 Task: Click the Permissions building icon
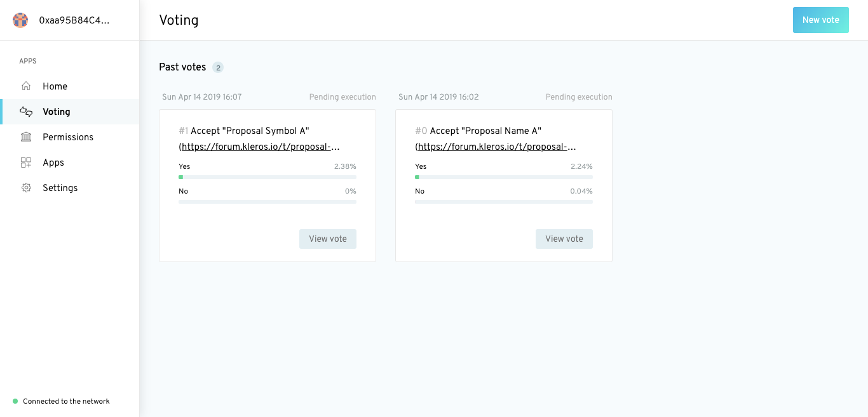26,137
